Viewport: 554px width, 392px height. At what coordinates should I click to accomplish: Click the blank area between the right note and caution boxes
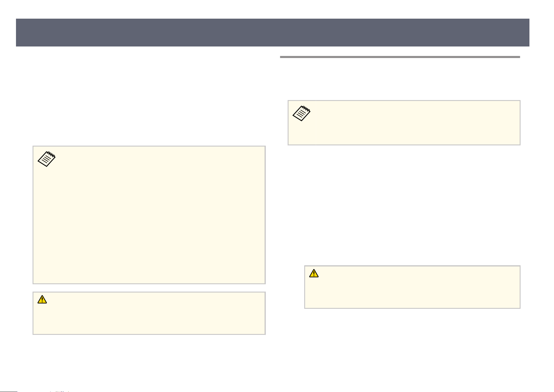tap(404, 205)
